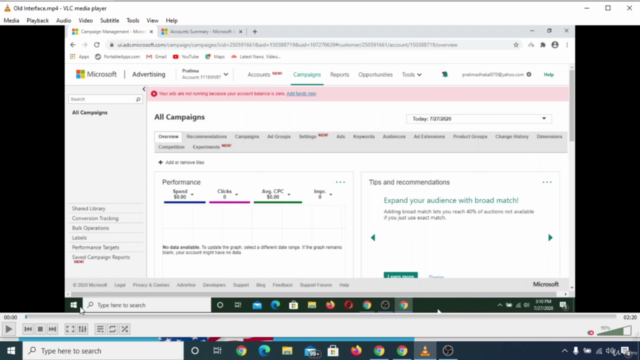Screen dimensions: 640x360
Task: Open the Maps bookmark
Action: pos(215,57)
